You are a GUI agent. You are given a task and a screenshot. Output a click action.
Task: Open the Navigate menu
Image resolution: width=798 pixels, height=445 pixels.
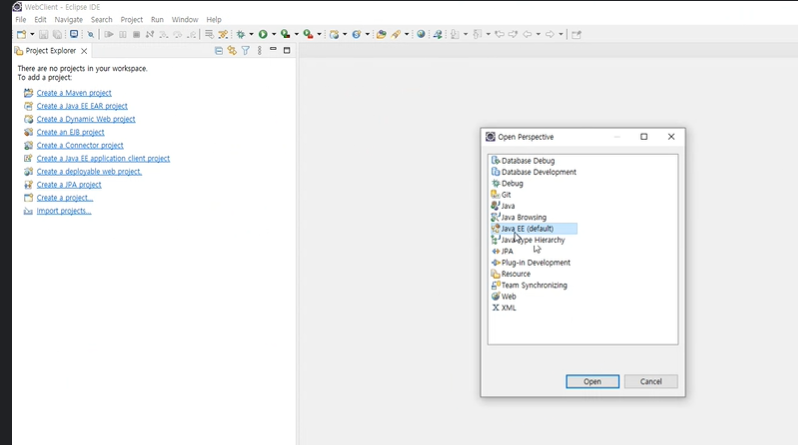(x=69, y=19)
